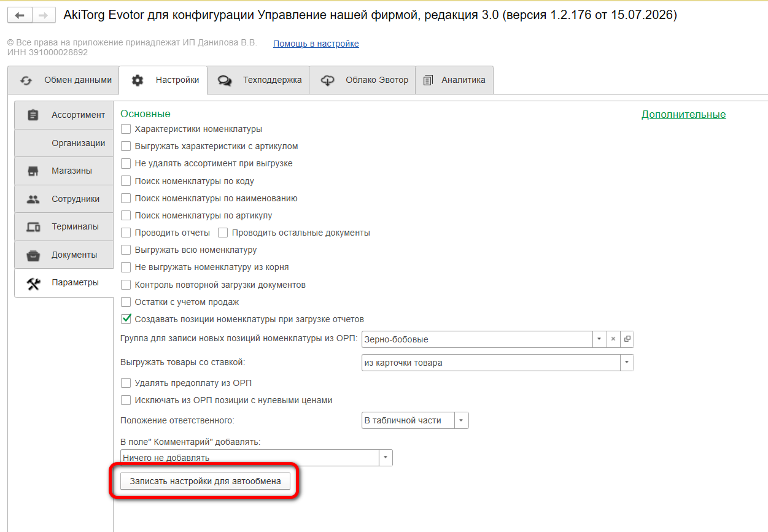Image resolution: width=768 pixels, height=532 pixels.
Task: Click the chat bubbles icon on Техподдержка tab
Action: pos(225,80)
